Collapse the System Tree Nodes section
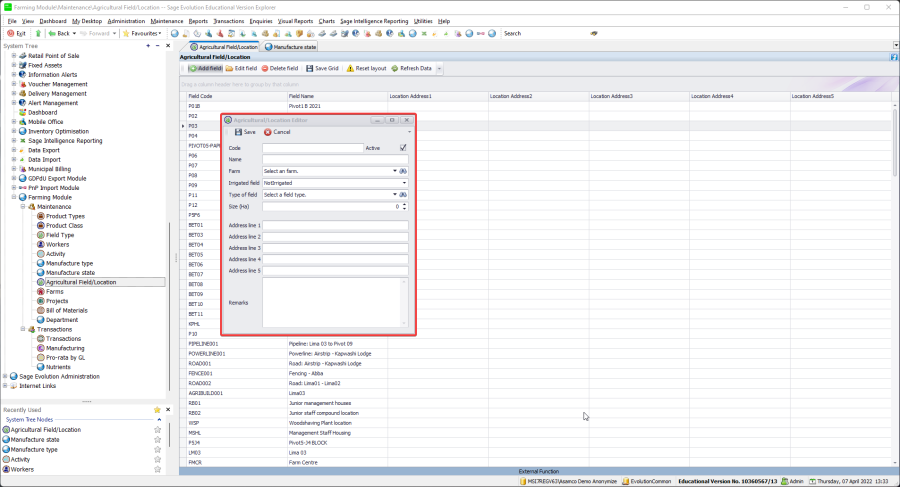The image size is (900, 487). pos(157,420)
